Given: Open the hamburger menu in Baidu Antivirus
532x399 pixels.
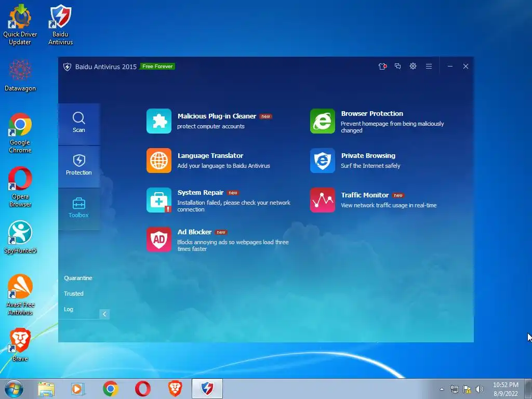Looking at the screenshot, I should coord(429,66).
